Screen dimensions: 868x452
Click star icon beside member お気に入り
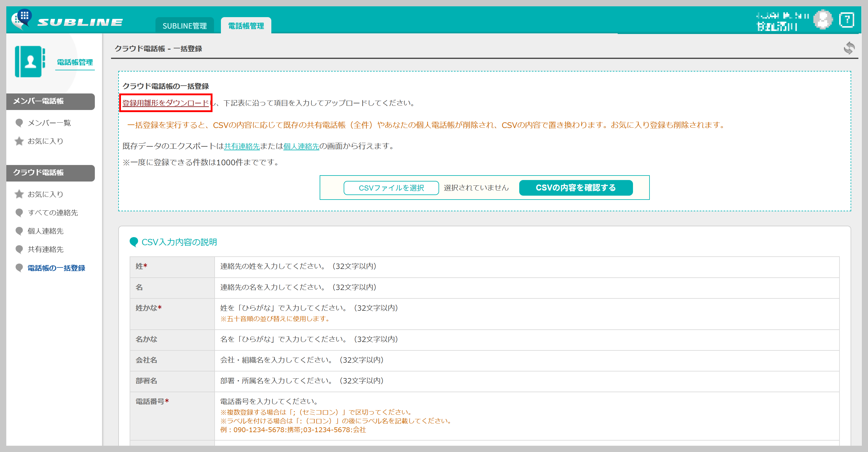click(19, 141)
